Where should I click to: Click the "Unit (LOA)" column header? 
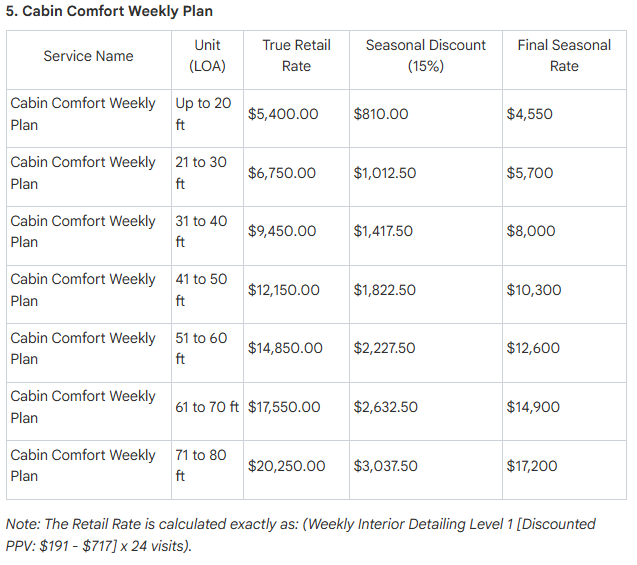point(208,56)
